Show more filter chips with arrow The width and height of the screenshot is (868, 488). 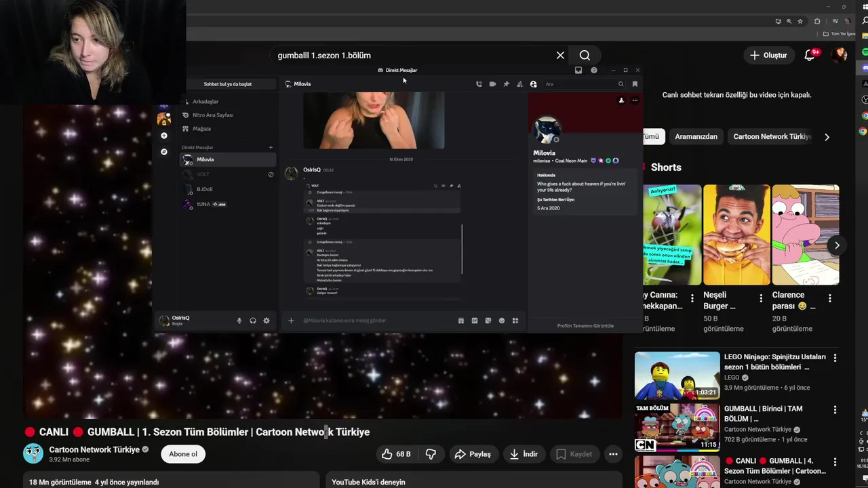(827, 137)
